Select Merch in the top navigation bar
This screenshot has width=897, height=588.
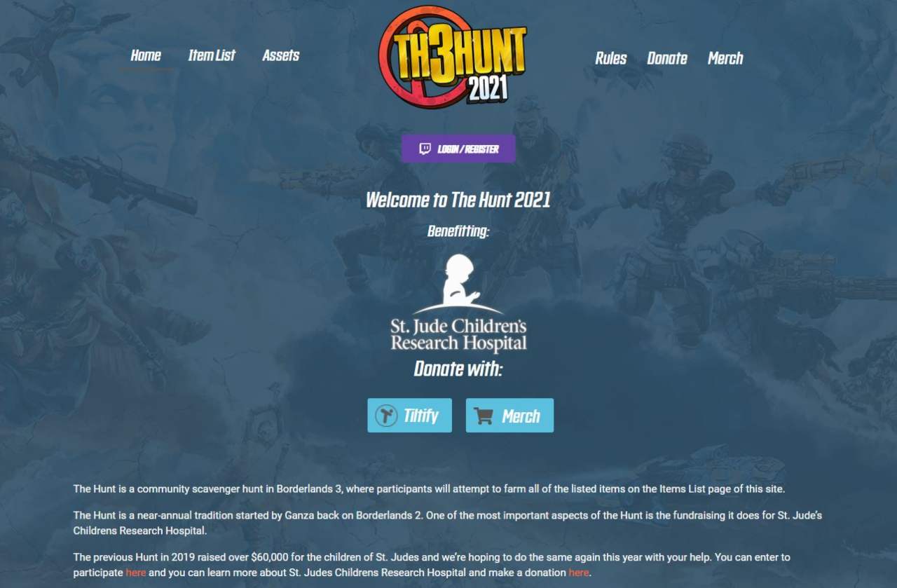coord(725,58)
